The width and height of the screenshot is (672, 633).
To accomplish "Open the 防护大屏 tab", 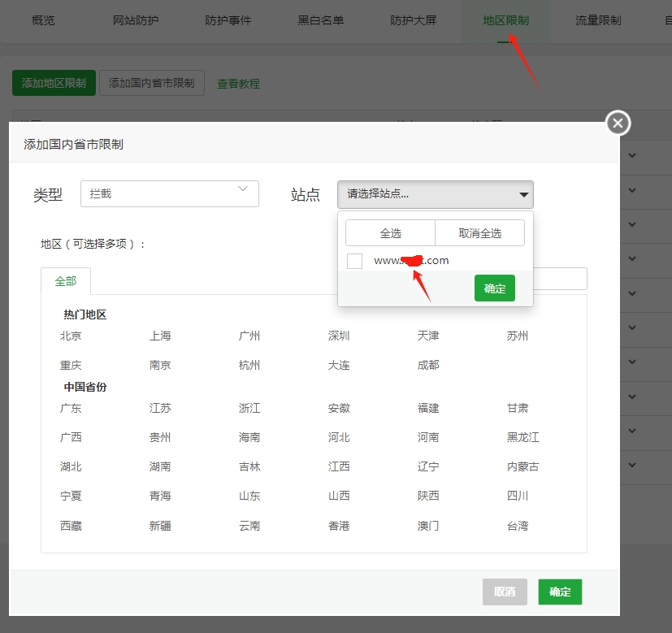I will [414, 20].
